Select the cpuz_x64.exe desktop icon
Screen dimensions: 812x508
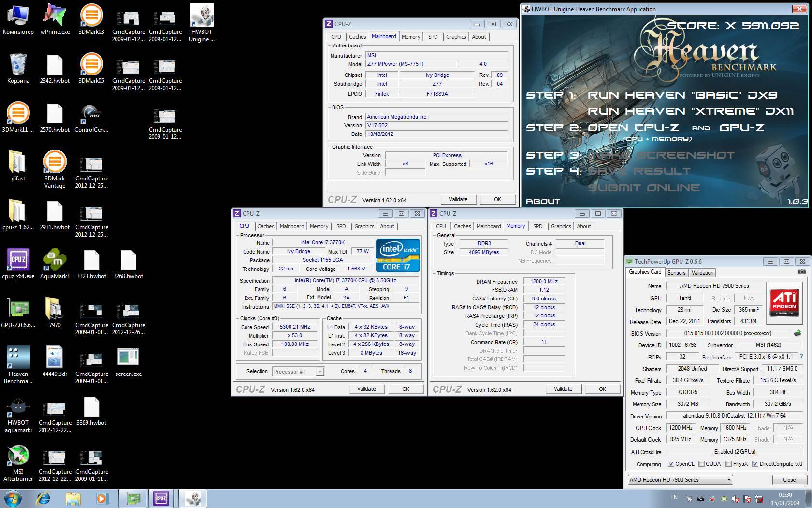[18, 264]
